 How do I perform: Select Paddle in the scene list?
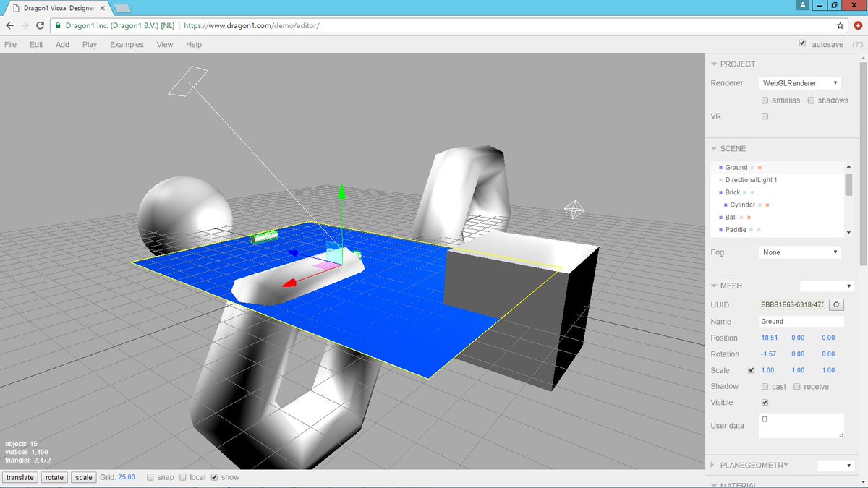pyautogui.click(x=778, y=230)
